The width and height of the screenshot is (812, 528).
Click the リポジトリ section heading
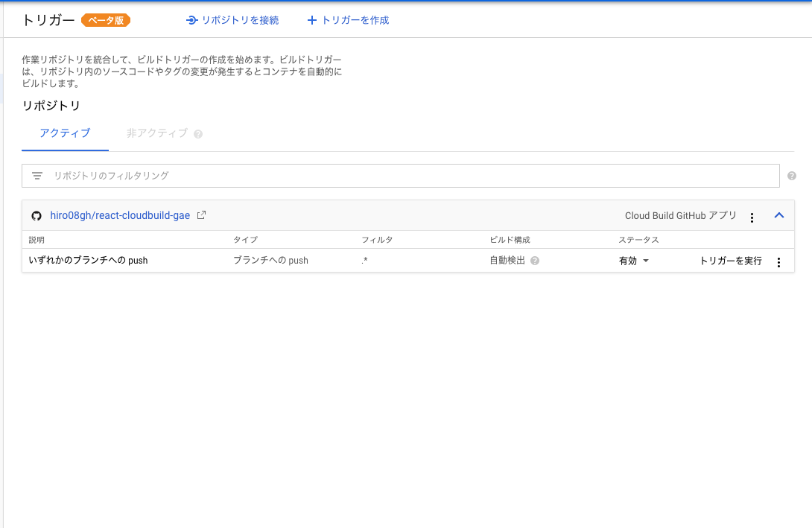tap(51, 106)
